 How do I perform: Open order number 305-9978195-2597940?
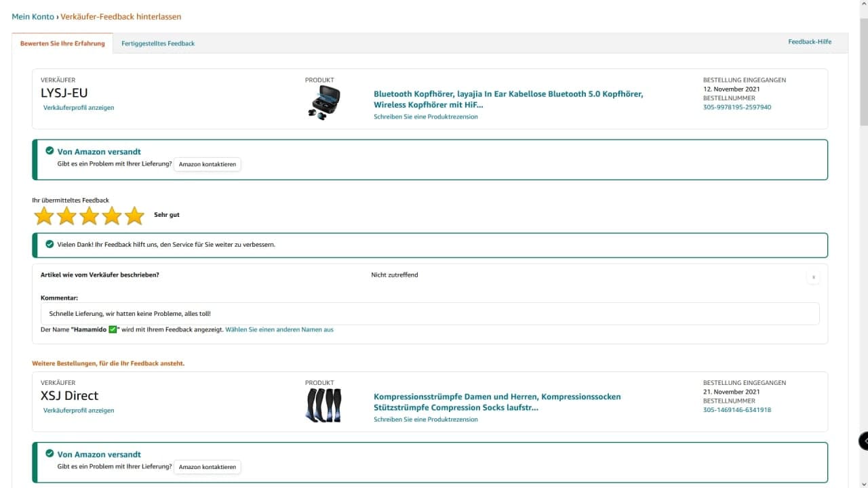[737, 107]
